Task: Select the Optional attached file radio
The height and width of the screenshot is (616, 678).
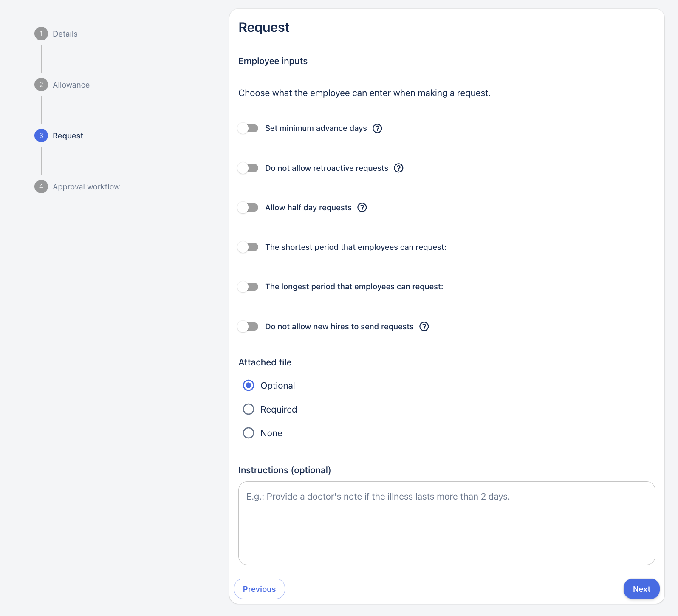Action: [x=249, y=385]
